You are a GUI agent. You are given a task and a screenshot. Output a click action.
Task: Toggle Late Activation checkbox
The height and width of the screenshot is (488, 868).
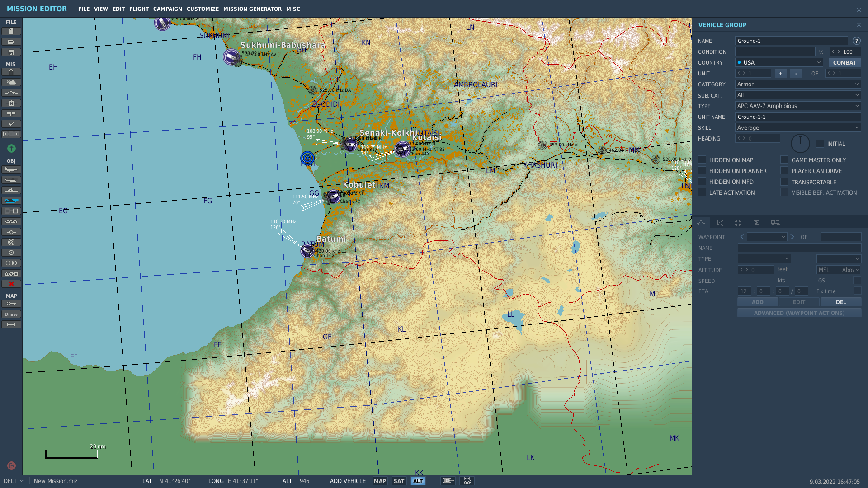click(702, 192)
